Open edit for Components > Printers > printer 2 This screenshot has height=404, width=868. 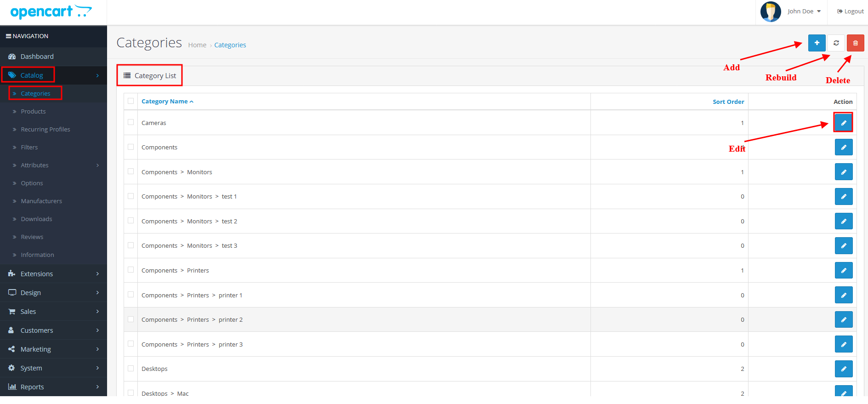pos(843,319)
